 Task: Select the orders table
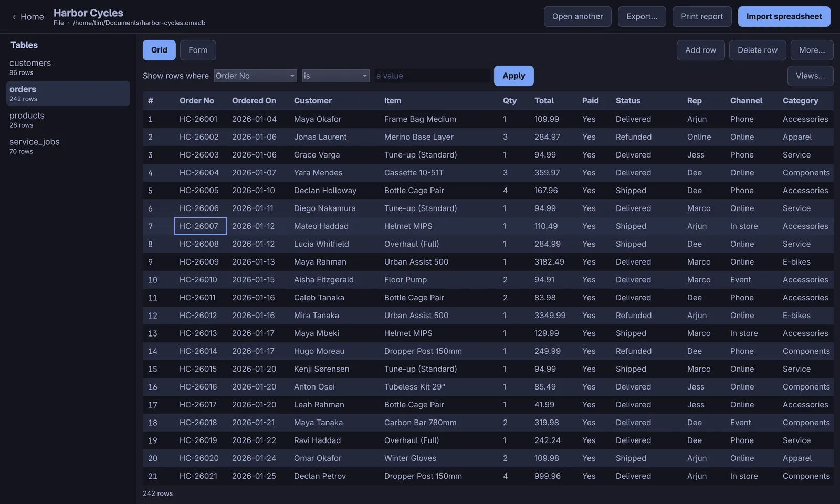(x=68, y=93)
